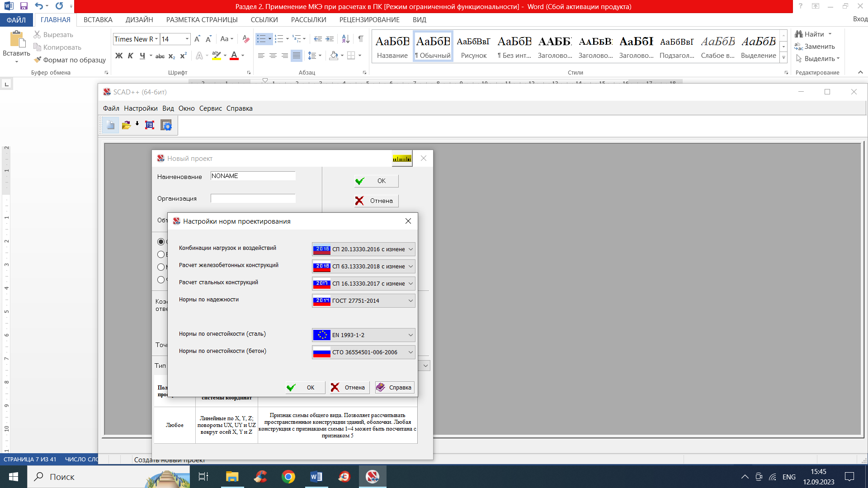This screenshot has height=488, width=868.
Task: Click Справка button in norms dialog
Action: pyautogui.click(x=395, y=387)
